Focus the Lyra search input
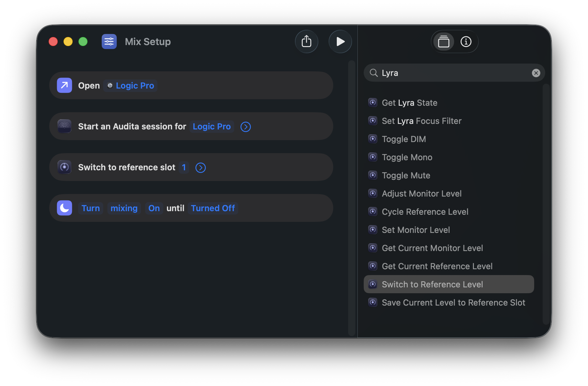The height and width of the screenshot is (386, 588). click(454, 73)
